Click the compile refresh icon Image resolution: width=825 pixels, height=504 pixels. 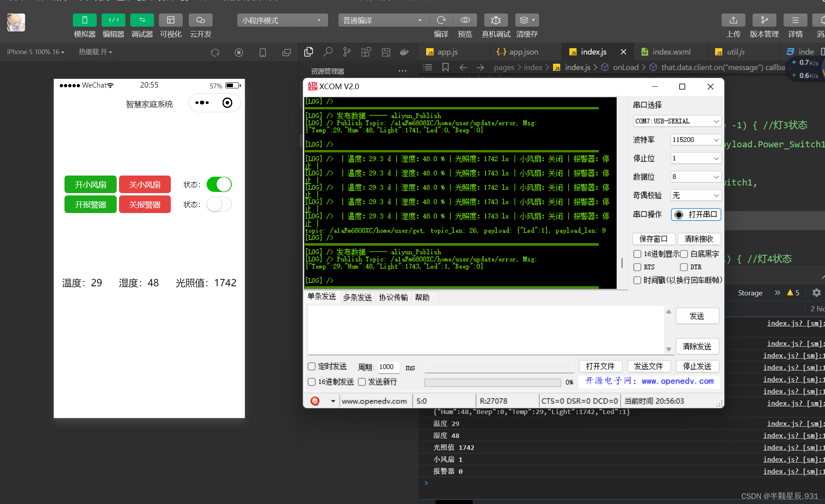[441, 20]
